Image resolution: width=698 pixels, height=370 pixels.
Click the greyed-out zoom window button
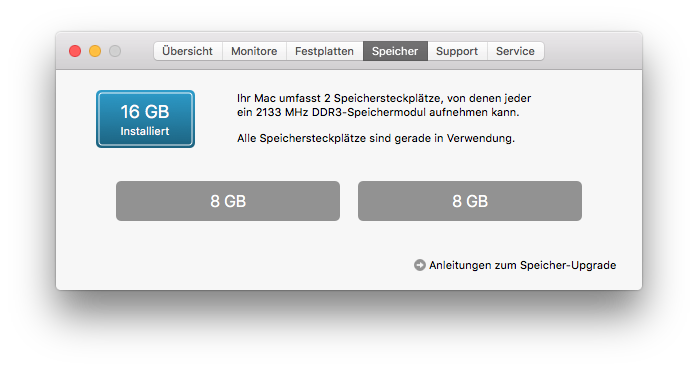pos(115,51)
